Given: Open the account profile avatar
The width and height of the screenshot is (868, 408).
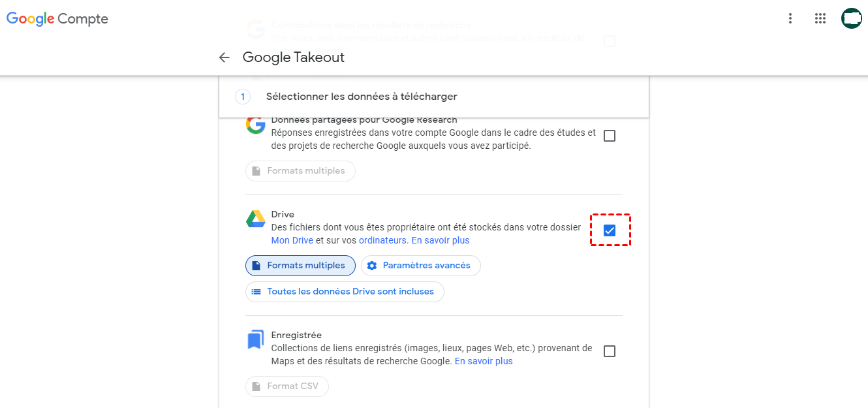Looking at the screenshot, I should point(852,18).
